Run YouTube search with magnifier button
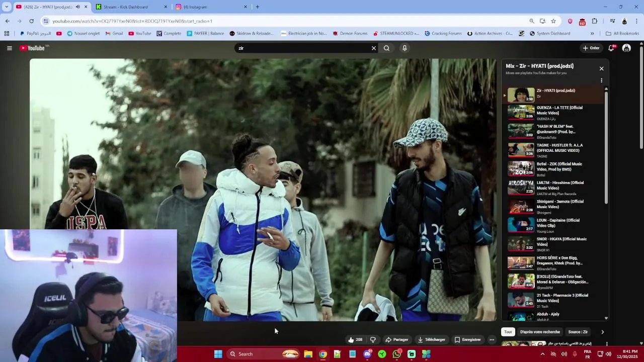644x362 pixels. (386, 48)
